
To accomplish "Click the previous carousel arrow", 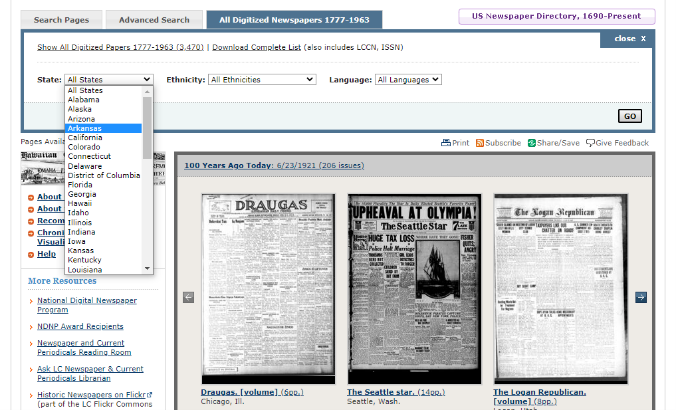I will pos(188,297).
